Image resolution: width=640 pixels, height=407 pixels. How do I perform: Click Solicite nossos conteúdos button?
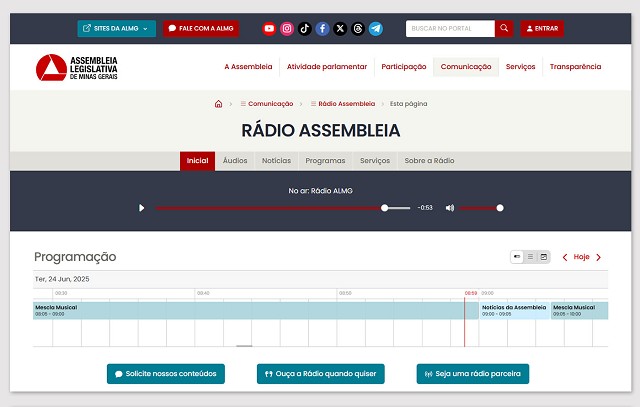(x=166, y=374)
